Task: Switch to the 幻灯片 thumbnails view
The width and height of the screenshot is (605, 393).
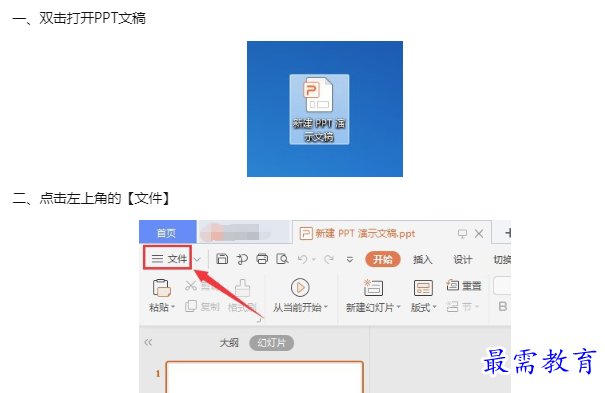Action: click(x=272, y=343)
